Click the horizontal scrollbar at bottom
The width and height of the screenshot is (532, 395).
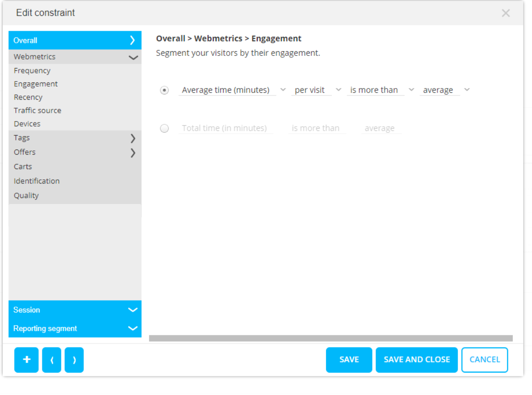pos(331,338)
